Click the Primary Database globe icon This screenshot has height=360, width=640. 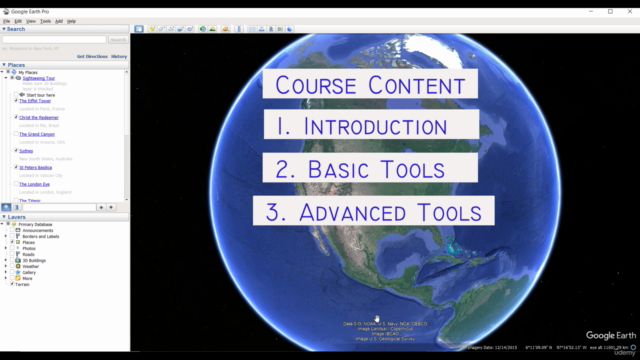pos(14,224)
